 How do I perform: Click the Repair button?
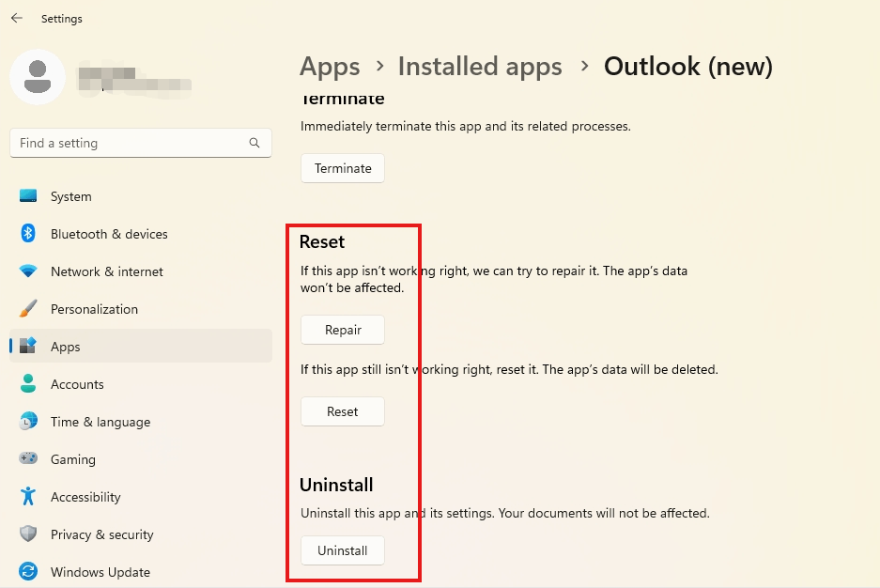click(343, 330)
